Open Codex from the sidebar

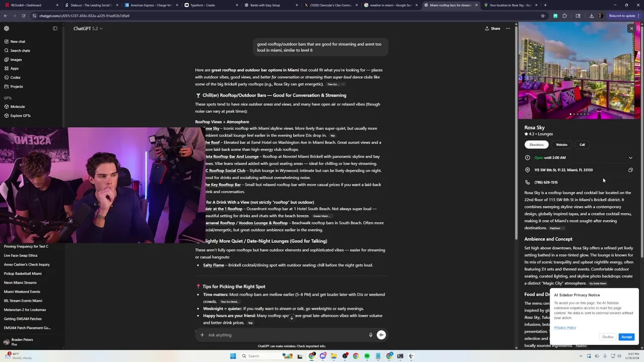[16, 77]
